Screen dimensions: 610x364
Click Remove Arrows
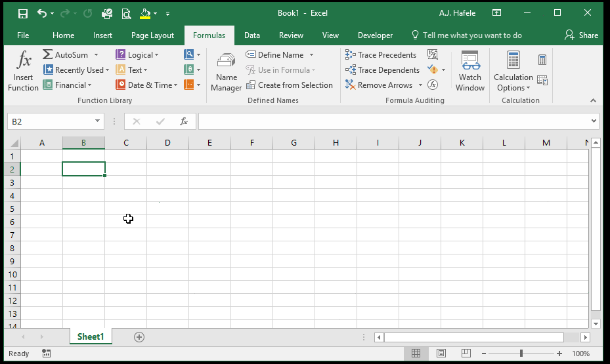tap(379, 85)
